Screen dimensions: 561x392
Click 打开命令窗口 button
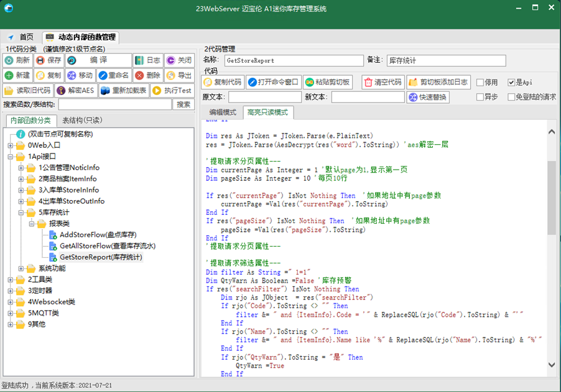click(x=274, y=82)
